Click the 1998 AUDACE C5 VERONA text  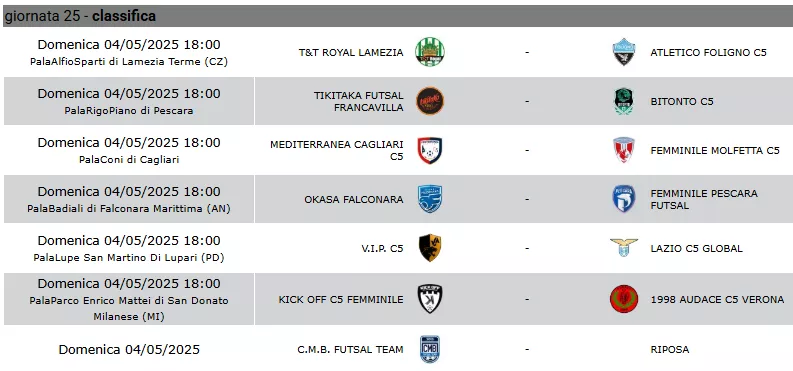[717, 299]
